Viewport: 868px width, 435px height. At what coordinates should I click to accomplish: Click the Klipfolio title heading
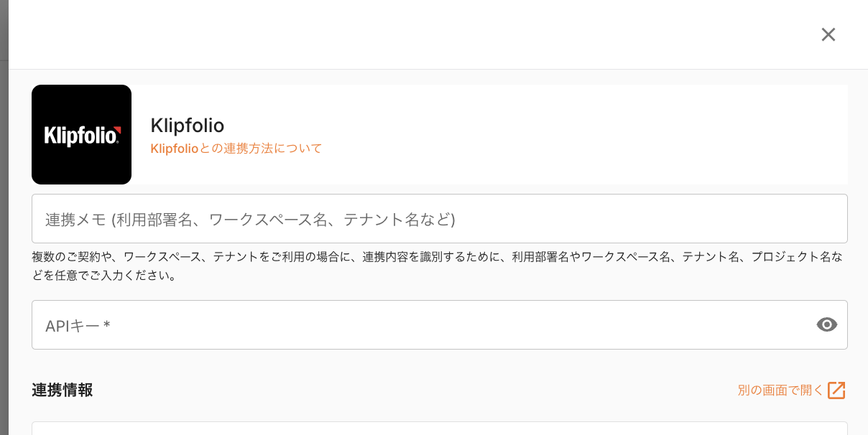[188, 126]
